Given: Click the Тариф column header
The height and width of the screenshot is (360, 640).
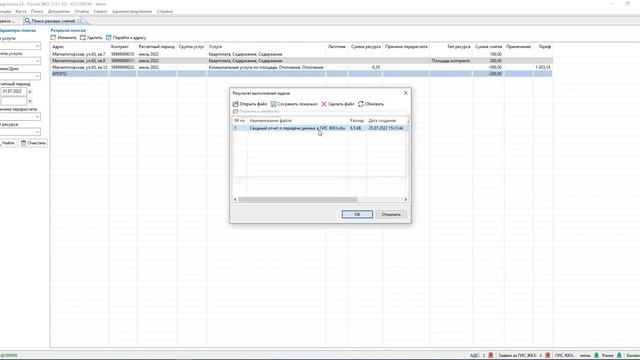Looking at the screenshot, I should point(543,47).
